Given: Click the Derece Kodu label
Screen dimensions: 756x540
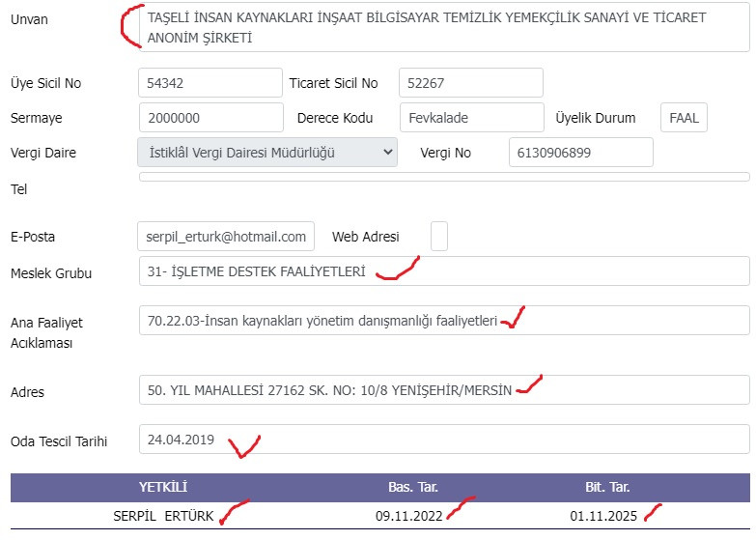Looking at the screenshot, I should (335, 118).
